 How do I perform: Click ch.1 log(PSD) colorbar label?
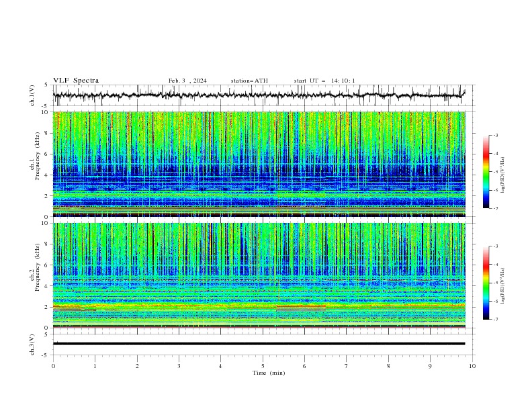(x=502, y=175)
